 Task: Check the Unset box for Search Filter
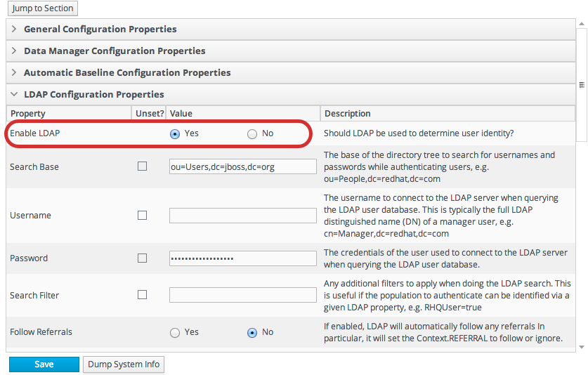[x=142, y=295]
